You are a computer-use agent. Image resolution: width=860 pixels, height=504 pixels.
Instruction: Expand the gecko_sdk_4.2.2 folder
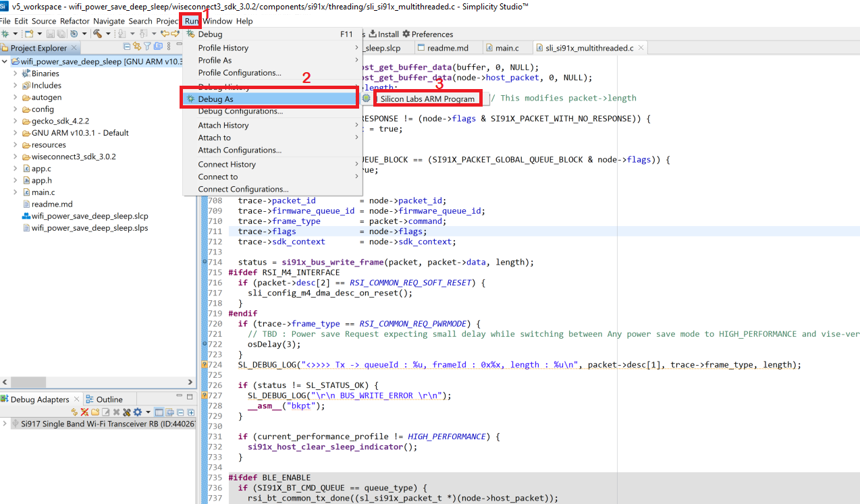(16, 121)
